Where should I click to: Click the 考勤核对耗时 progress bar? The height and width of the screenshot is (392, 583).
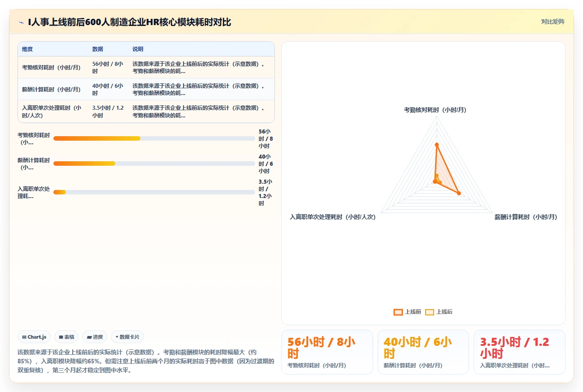[x=154, y=138]
